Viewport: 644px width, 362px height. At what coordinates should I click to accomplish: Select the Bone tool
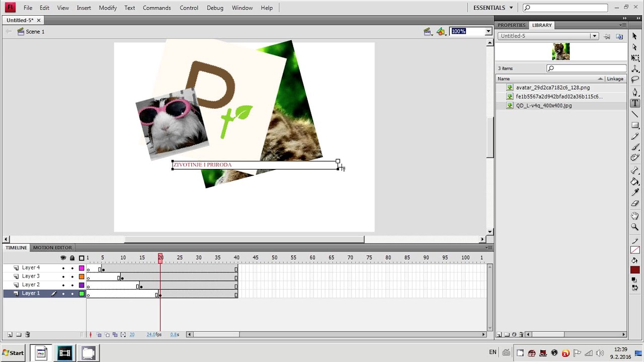pyautogui.click(x=635, y=171)
